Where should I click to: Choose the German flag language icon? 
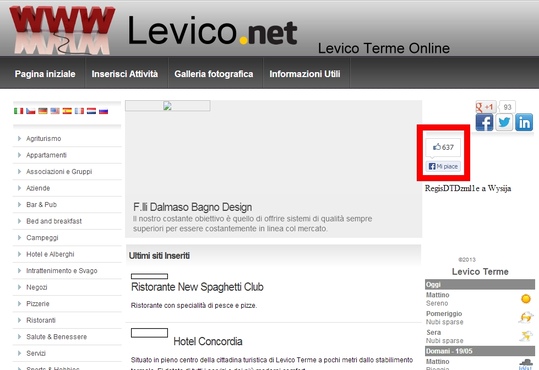43,111
